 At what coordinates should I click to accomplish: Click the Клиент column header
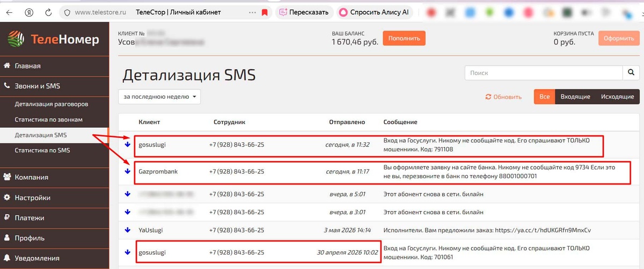point(149,122)
